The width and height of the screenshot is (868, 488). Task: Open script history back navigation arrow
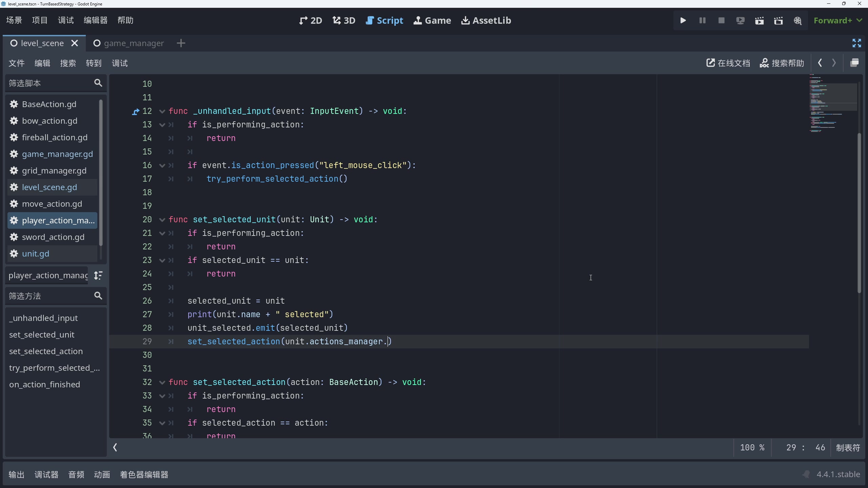point(820,63)
